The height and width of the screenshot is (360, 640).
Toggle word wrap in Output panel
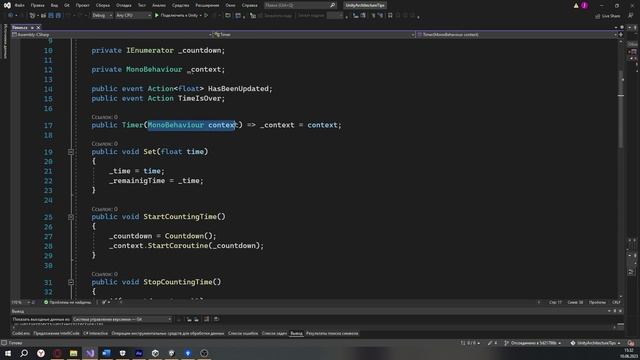click(216, 319)
